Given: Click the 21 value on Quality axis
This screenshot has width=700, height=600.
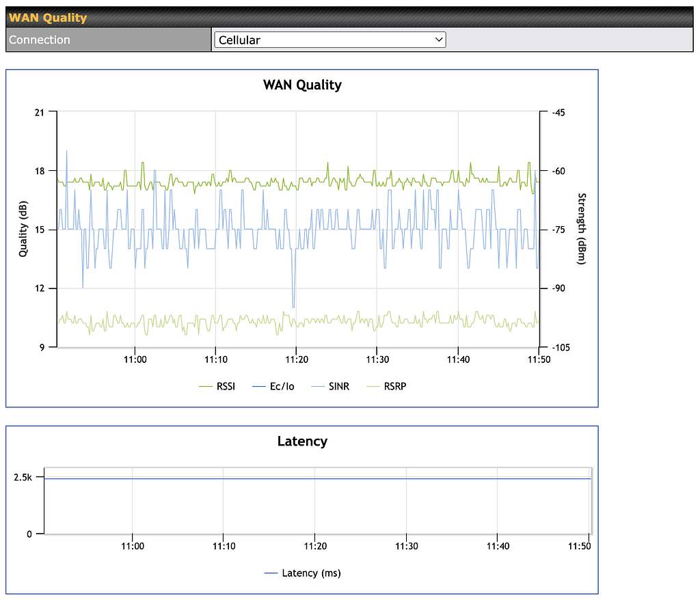Looking at the screenshot, I should (x=40, y=112).
